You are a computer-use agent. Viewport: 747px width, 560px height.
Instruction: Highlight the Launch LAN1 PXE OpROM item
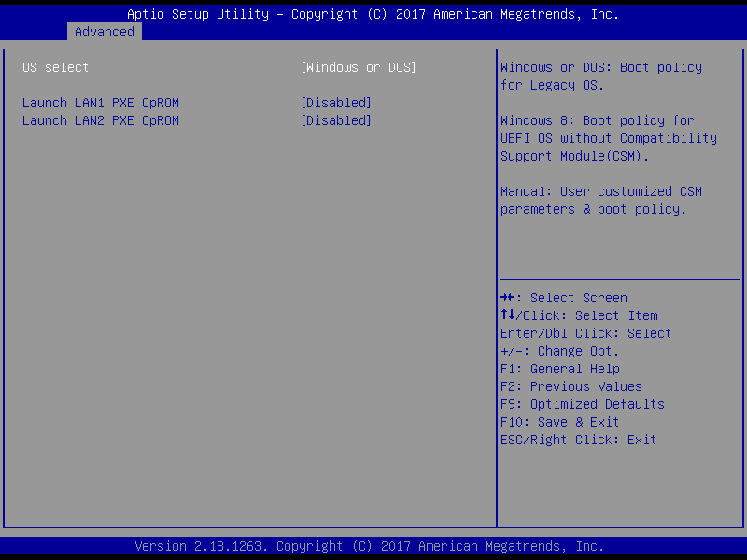pos(101,103)
